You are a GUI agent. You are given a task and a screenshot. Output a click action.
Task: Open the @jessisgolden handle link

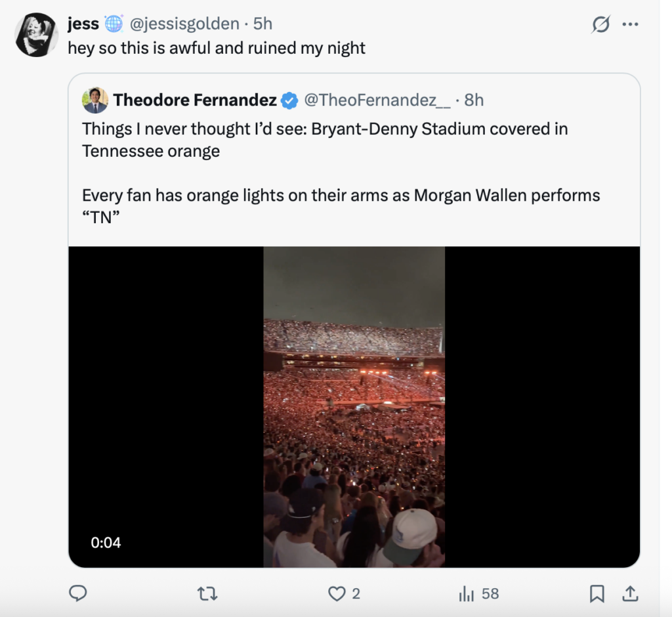pyautogui.click(x=184, y=24)
